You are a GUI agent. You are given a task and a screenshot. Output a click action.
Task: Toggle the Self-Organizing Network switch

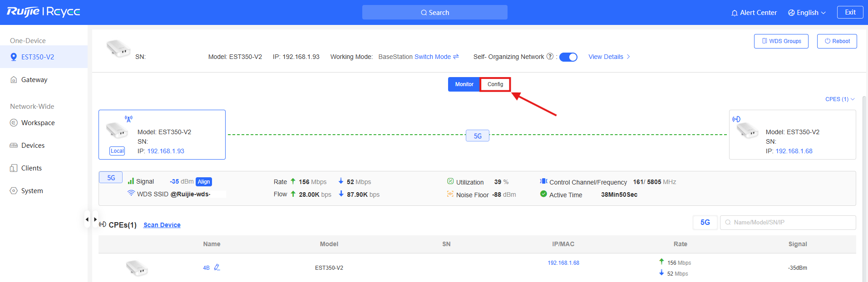568,57
